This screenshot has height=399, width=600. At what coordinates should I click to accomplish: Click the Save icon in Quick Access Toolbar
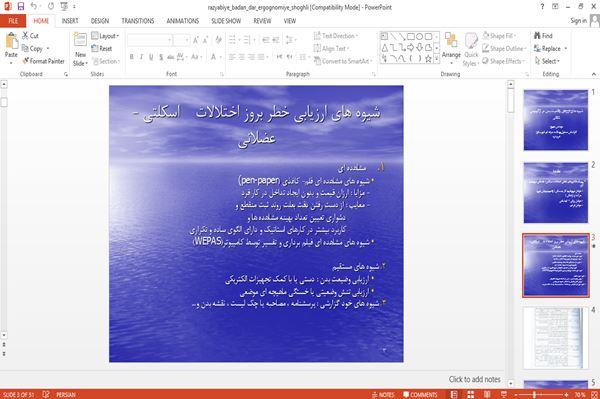21,7
